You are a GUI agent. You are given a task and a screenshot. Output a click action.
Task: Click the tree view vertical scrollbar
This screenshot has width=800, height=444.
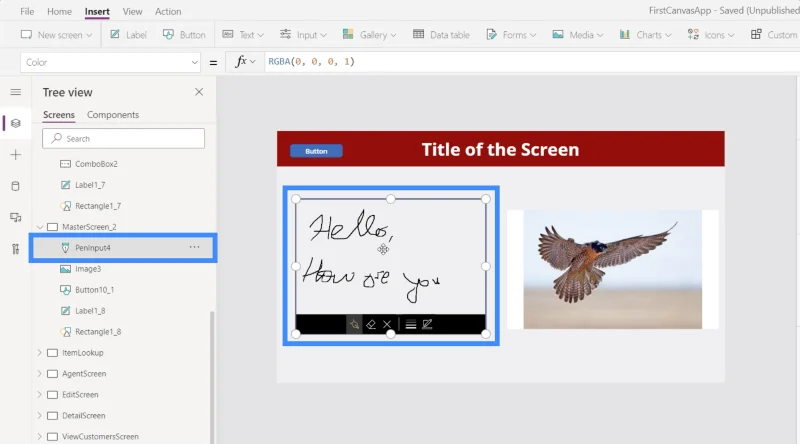click(x=212, y=377)
